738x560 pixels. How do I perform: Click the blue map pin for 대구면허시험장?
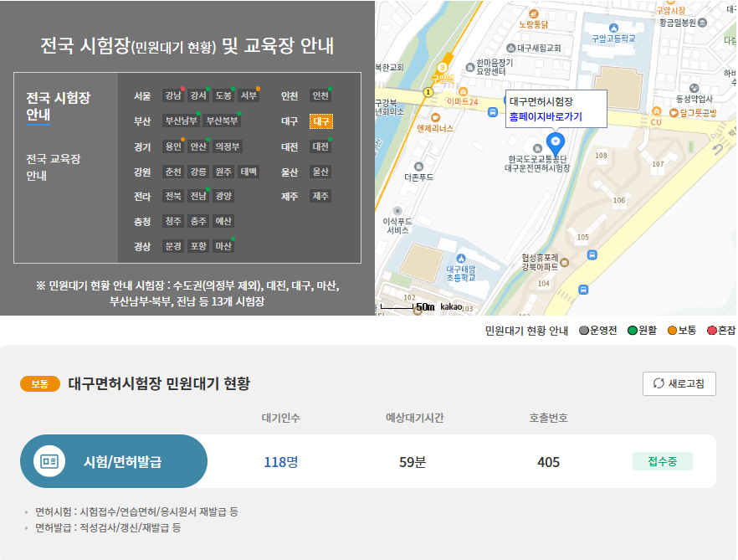[556, 142]
